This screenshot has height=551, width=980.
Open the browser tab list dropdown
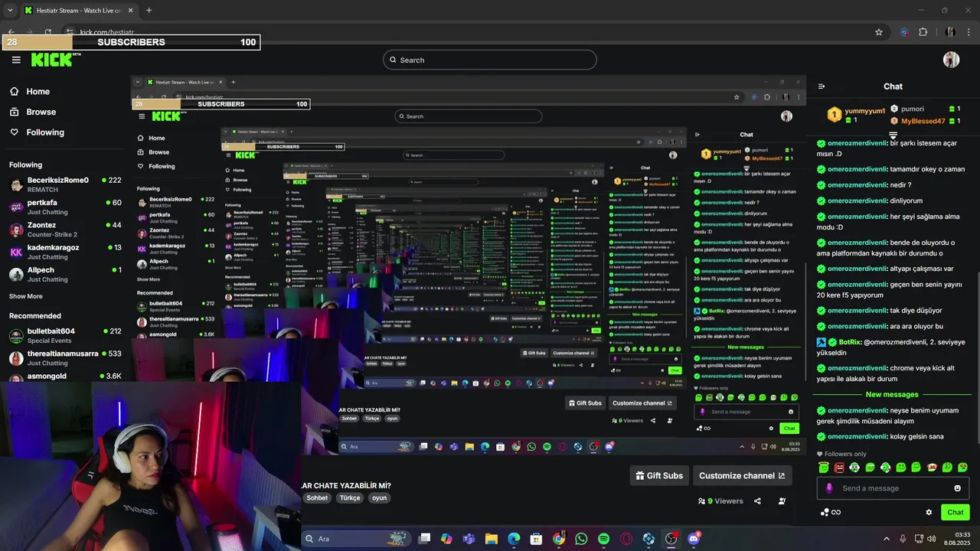point(11,11)
